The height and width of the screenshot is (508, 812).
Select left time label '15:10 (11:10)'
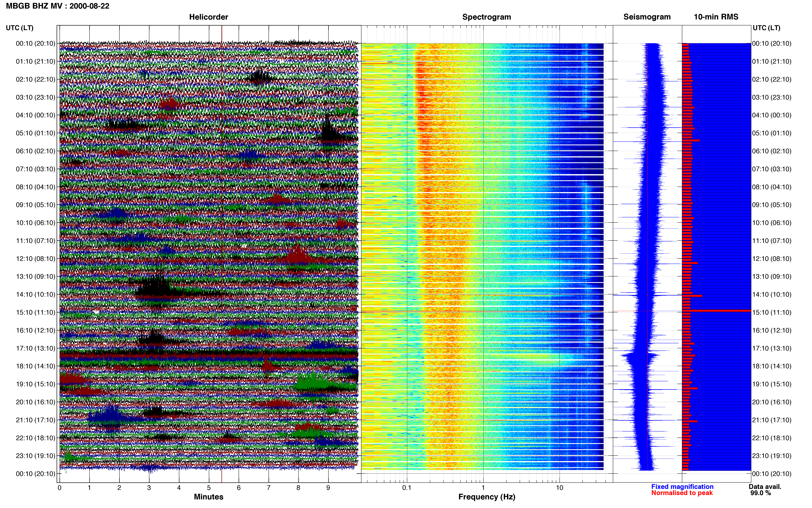(x=36, y=313)
